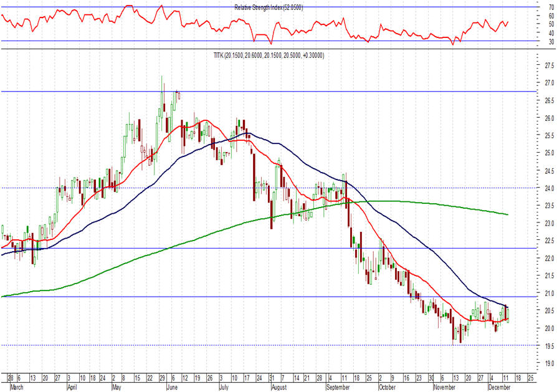Click the July month label
Screen dimensions: 557x392
point(224,387)
